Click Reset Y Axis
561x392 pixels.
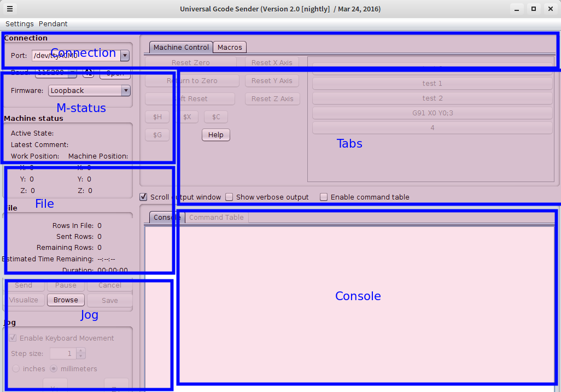click(272, 81)
